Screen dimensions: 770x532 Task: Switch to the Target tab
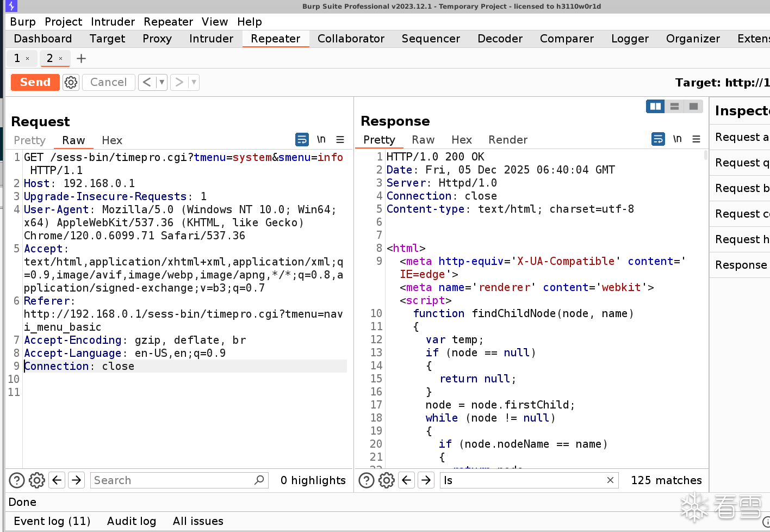click(x=108, y=39)
